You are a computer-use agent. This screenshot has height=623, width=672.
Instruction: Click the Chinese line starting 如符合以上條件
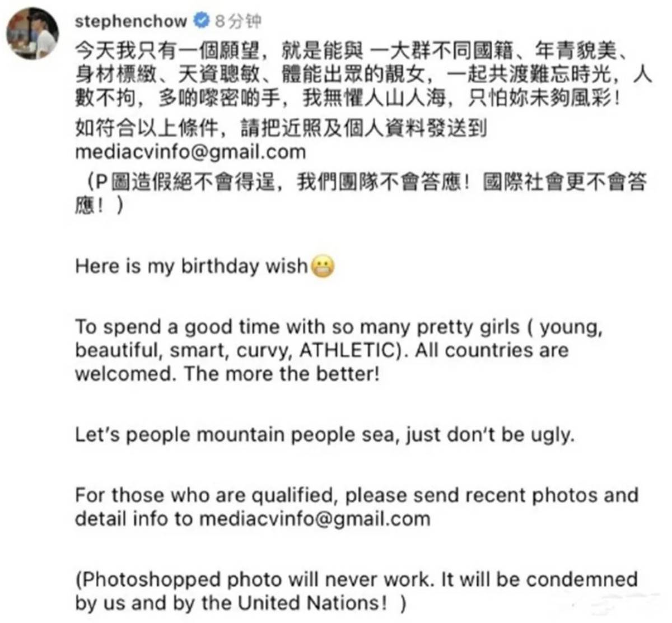click(281, 128)
